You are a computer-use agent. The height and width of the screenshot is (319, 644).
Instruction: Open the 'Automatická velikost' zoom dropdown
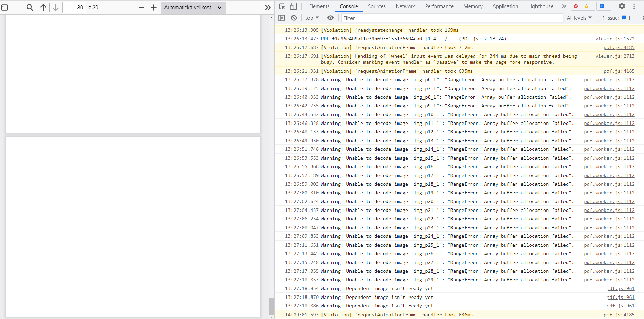click(193, 7)
